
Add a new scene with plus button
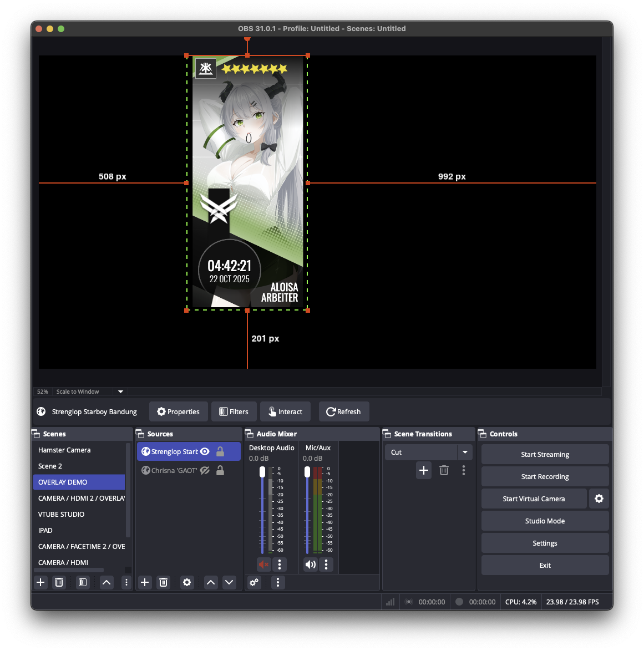point(40,582)
